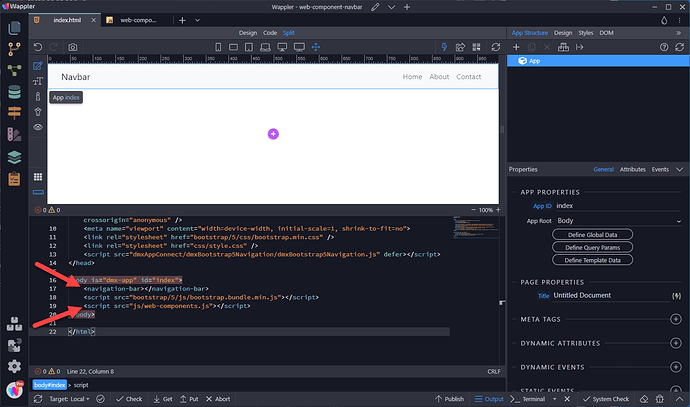690x407 pixels.
Task: Expand more panel tabs double chevron
Action: 679,33
